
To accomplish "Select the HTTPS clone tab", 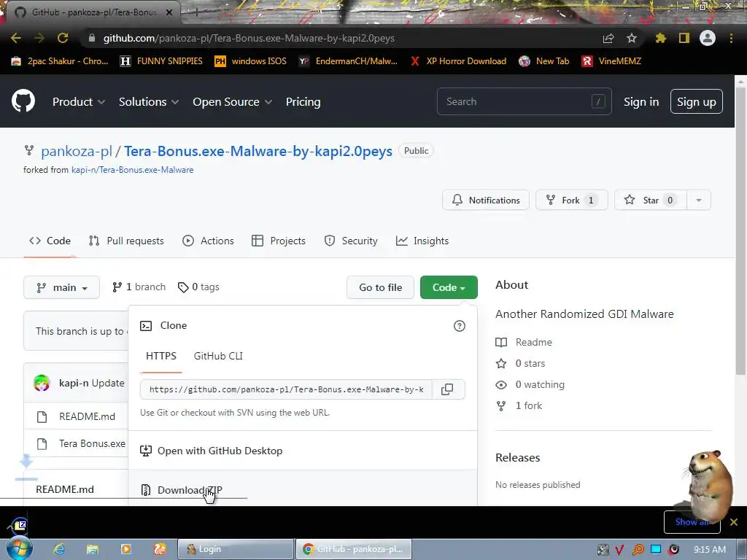I will tap(161, 356).
